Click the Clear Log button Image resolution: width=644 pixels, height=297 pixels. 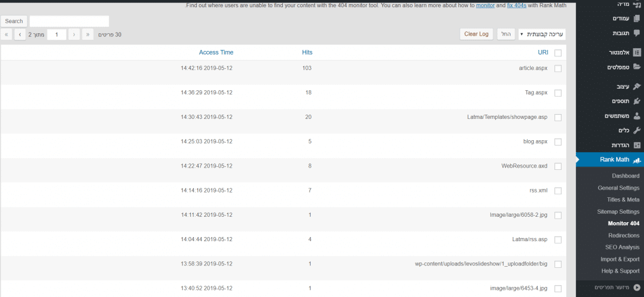pyautogui.click(x=476, y=34)
